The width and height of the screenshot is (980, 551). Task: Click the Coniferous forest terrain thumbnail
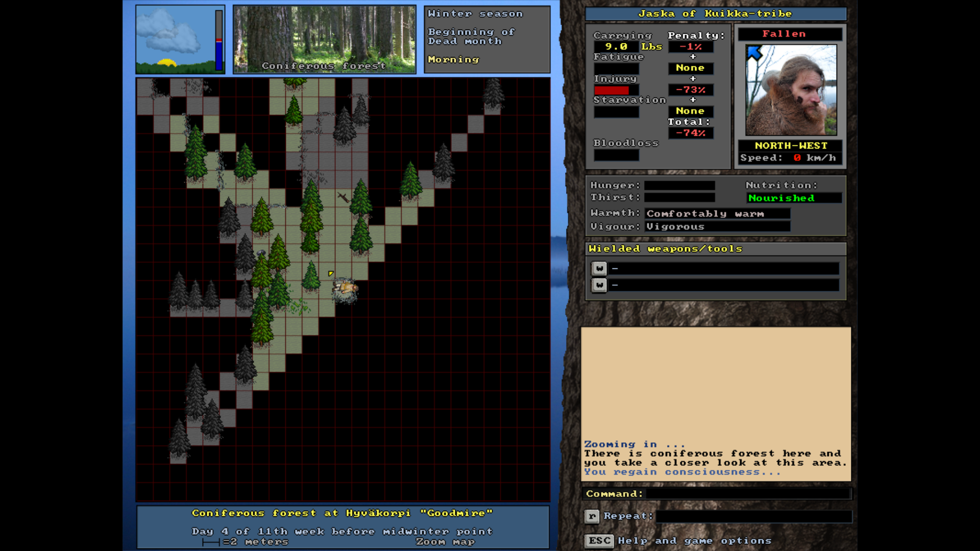pyautogui.click(x=324, y=40)
